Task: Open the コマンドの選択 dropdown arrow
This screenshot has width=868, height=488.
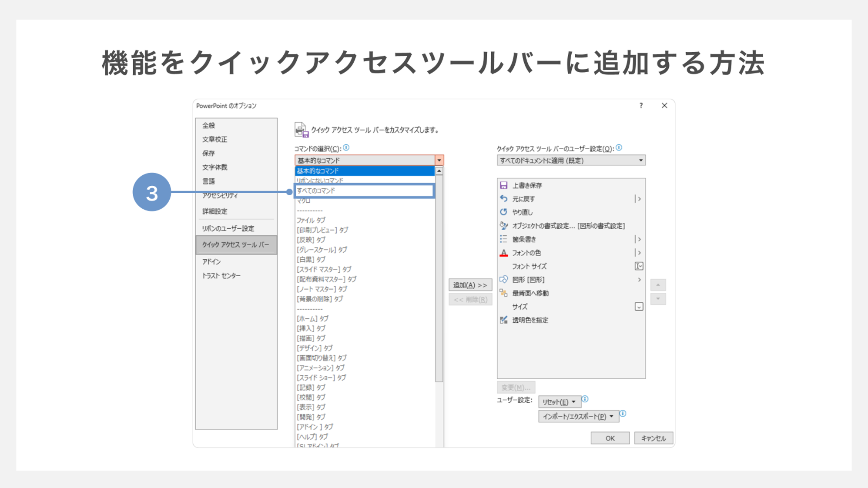Action: pyautogui.click(x=439, y=160)
